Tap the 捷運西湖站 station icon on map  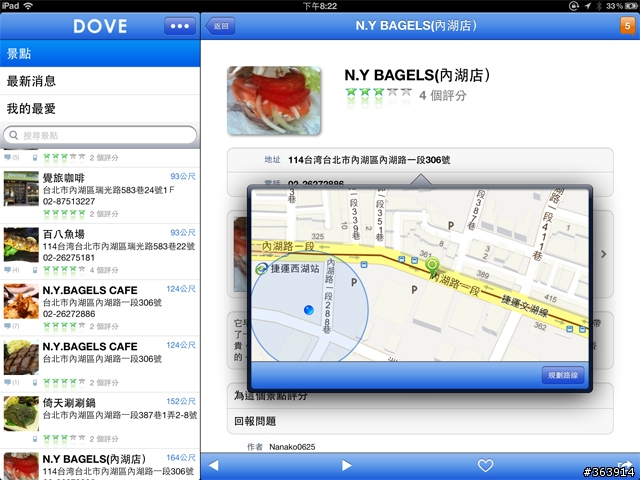pyautogui.click(x=261, y=269)
